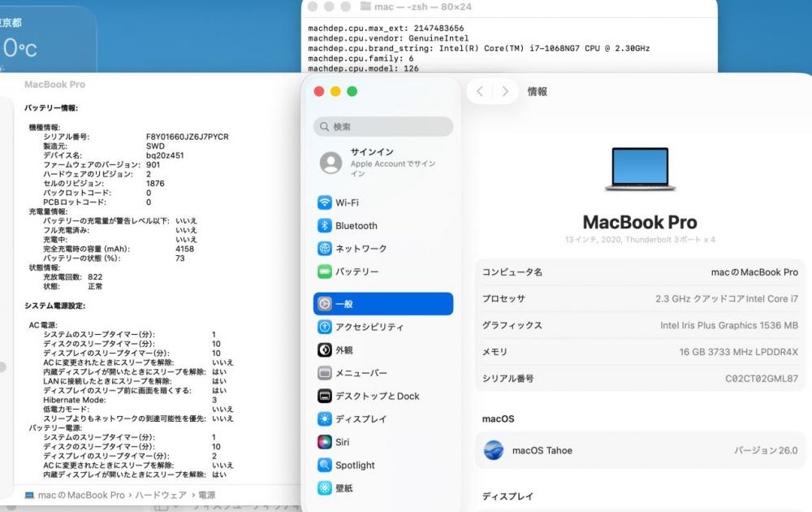Screen dimensions: 812x512
Task: Click the Network (ネットワーク) globe icon
Action: [x=325, y=249]
